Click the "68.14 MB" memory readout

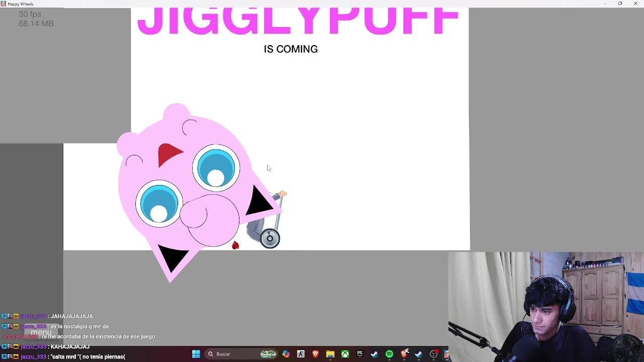[36, 24]
